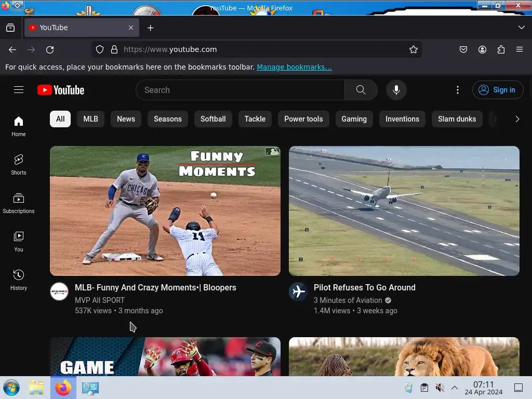Open MLB Funny And Crazy Moments title

[155, 287]
